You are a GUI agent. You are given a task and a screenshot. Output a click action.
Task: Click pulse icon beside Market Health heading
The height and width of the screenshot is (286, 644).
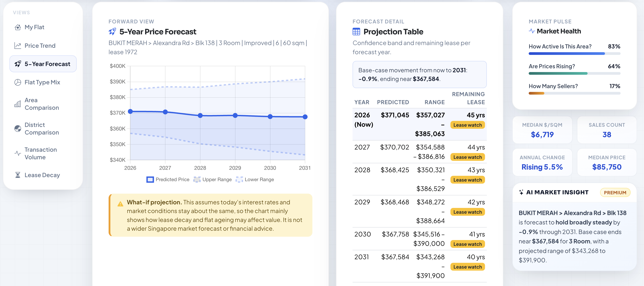pyautogui.click(x=532, y=31)
